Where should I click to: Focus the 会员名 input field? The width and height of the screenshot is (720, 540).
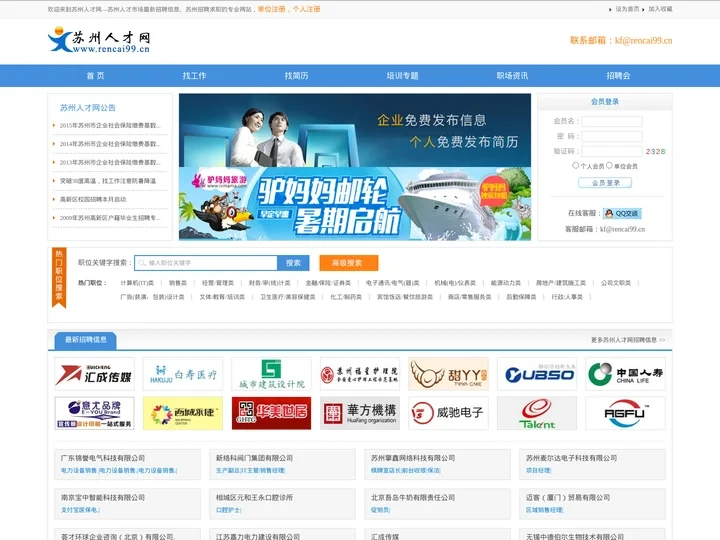612,121
